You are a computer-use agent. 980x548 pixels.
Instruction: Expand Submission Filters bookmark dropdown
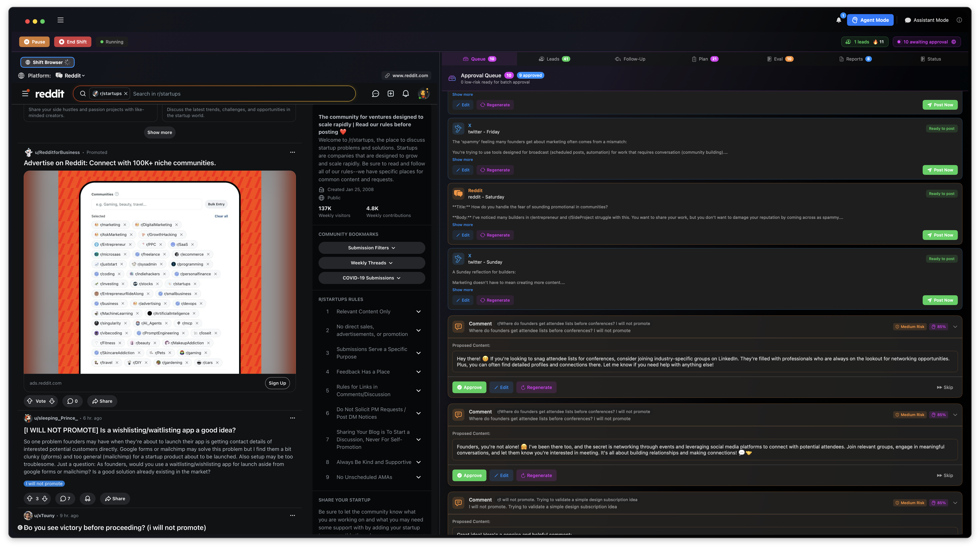click(x=372, y=248)
